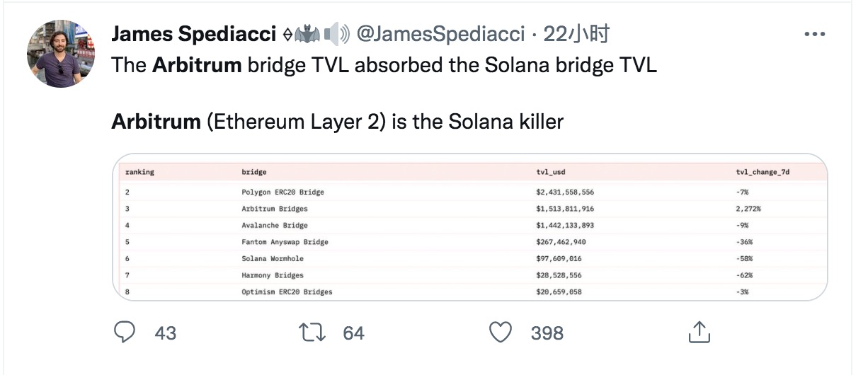This screenshot has height=375, width=868.
Task: Click the like count 398
Action: tap(547, 333)
